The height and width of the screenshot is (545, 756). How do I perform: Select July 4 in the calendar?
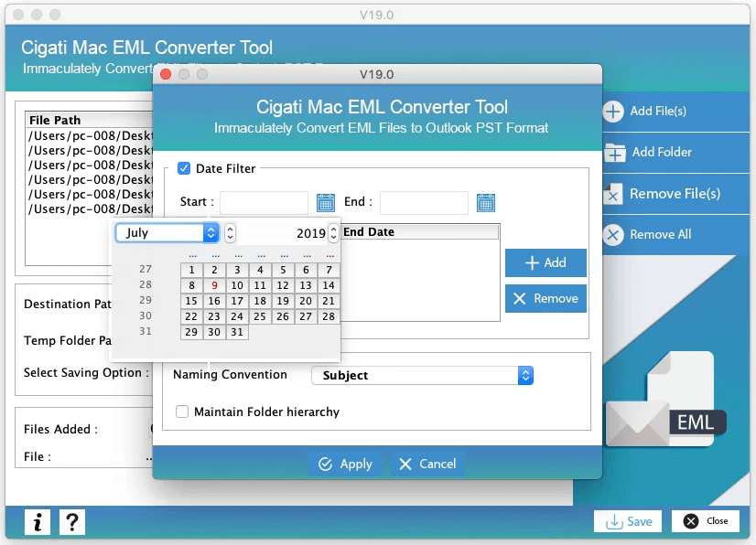[x=260, y=270]
